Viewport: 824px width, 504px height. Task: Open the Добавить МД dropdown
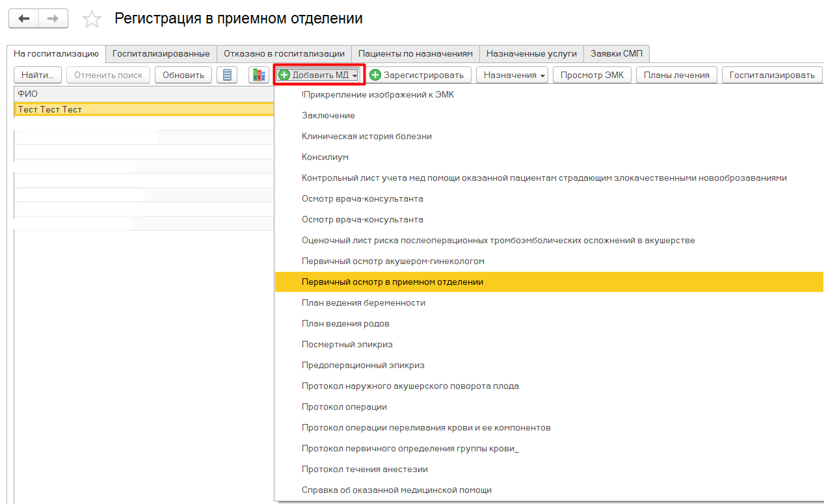pyautogui.click(x=318, y=75)
